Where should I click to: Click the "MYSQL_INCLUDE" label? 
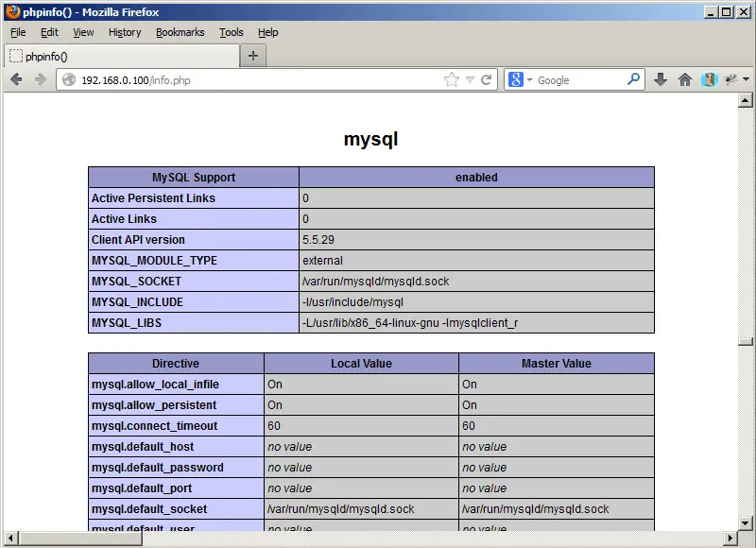[137, 302]
